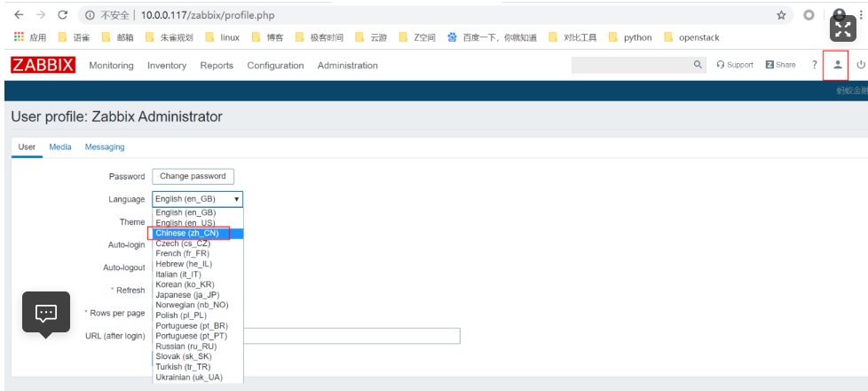Open the 极客时间 bookmark folder
The height and width of the screenshot is (391, 868).
point(319,37)
